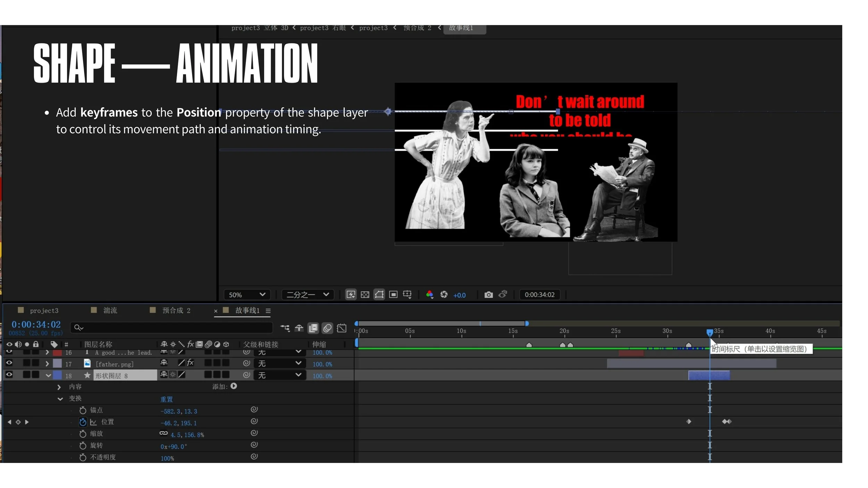Screen dimensions: 868x488
Task: Toggle the Position property stopwatch
Action: (83, 422)
